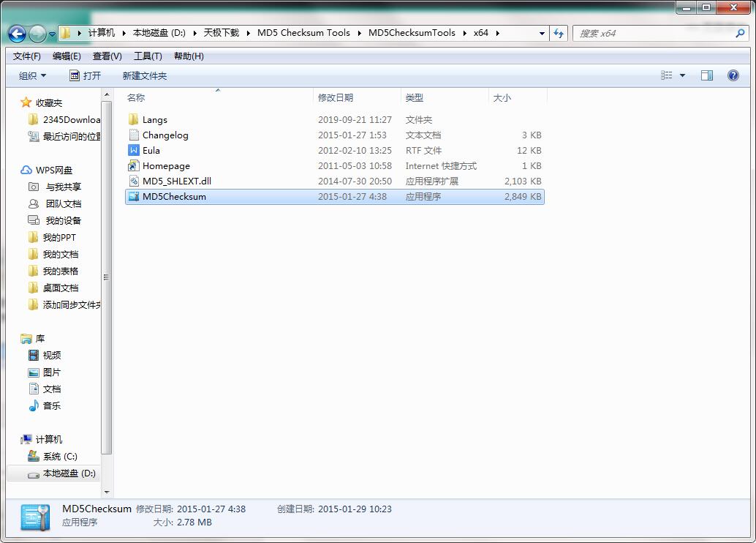
Task: Select the Changelog text file icon
Action: (134, 135)
